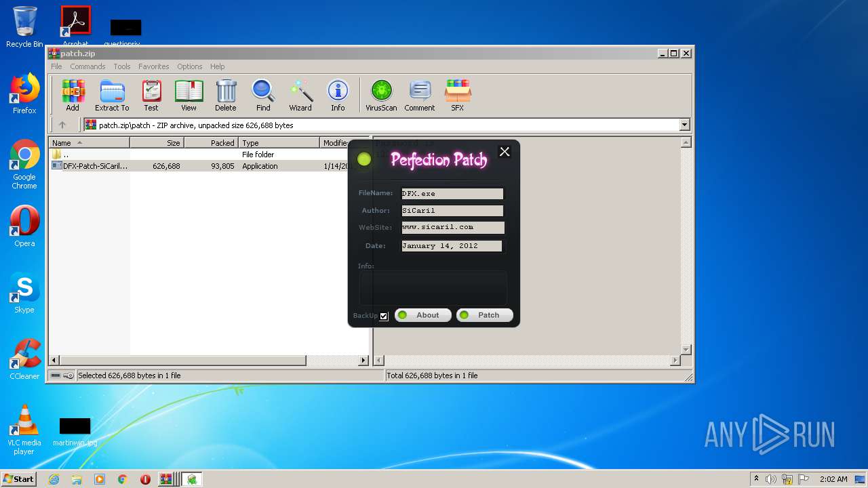Open Acrobat desktop shortcut
868x488 pixels.
[75, 26]
